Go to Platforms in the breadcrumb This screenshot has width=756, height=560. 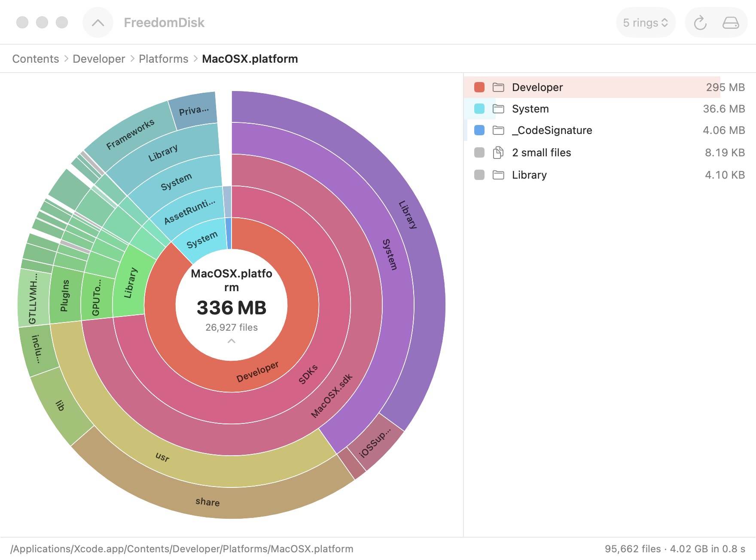pyautogui.click(x=164, y=59)
